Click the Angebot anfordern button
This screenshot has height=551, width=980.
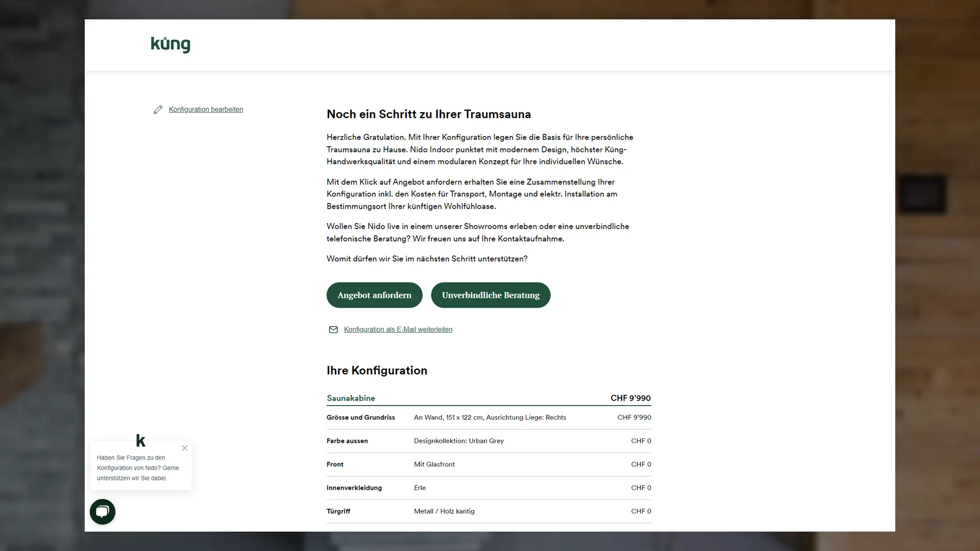[x=374, y=295]
